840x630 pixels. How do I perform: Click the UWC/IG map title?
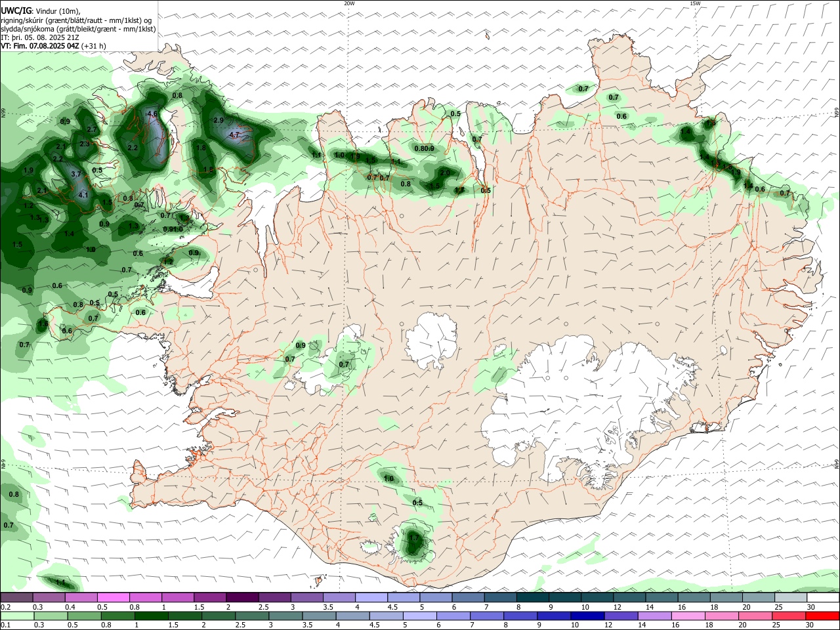pos(15,10)
